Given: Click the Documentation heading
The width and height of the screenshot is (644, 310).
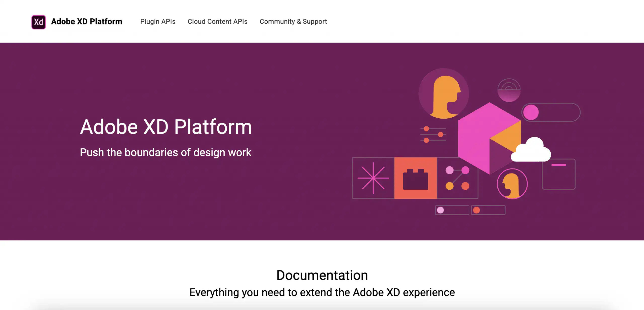Looking at the screenshot, I should 322,274.
